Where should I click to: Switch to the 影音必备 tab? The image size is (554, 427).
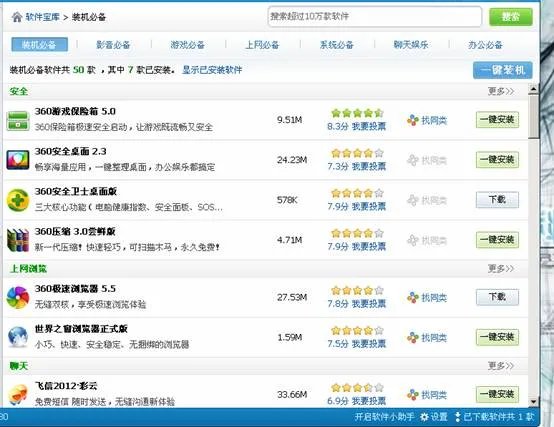[113, 45]
